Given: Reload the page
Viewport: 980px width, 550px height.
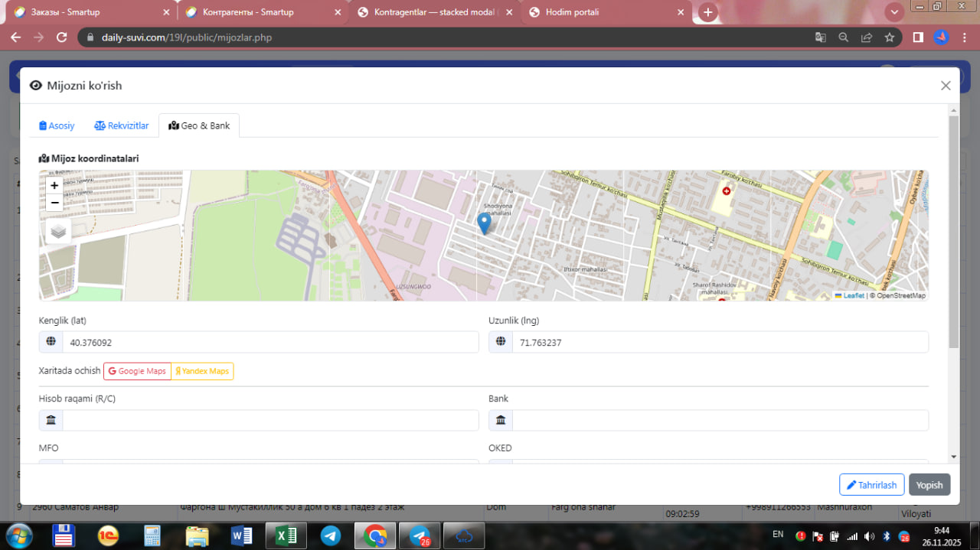Looking at the screenshot, I should point(62,37).
